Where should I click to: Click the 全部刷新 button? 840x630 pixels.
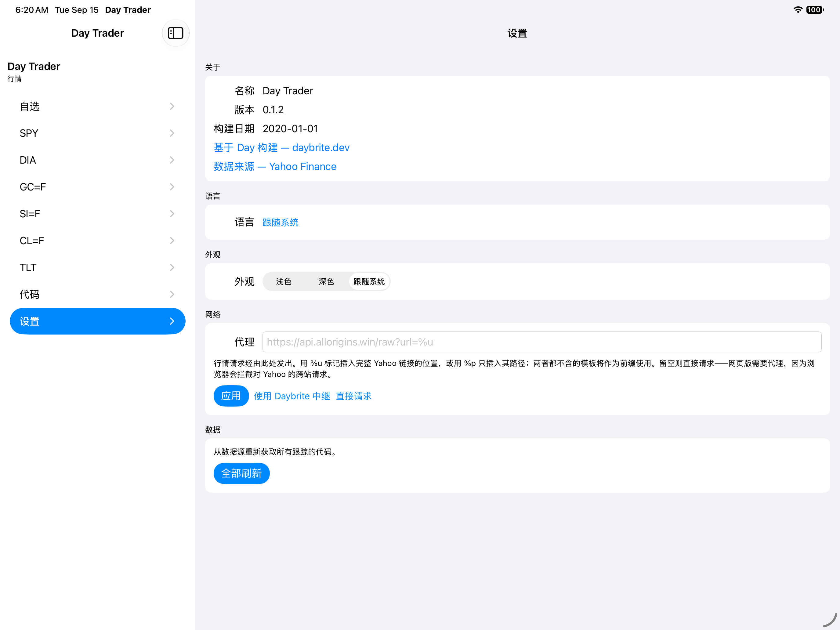(241, 473)
